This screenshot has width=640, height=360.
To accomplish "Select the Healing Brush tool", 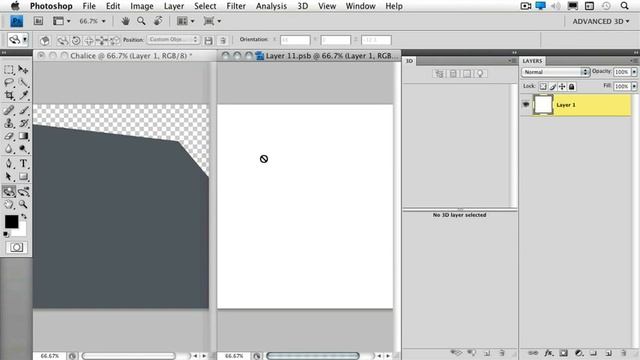I will (9, 110).
